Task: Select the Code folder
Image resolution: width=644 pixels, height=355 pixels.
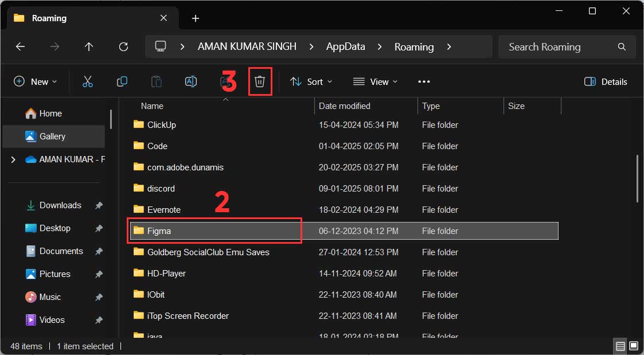Action: tap(344, 146)
